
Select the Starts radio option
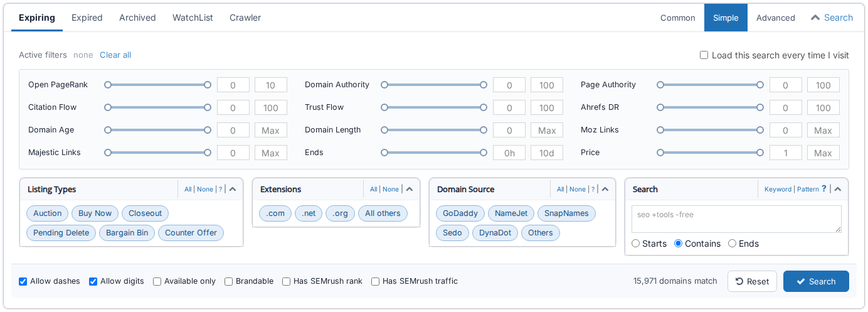[636, 244]
